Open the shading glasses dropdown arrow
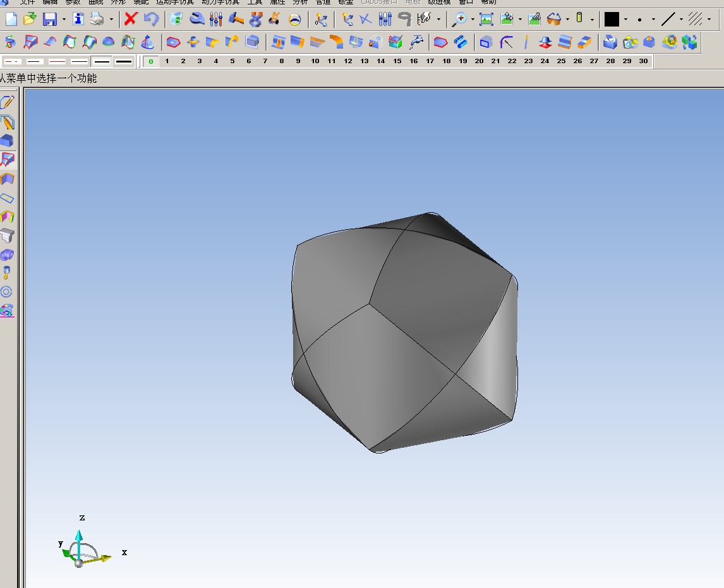 [x=567, y=20]
